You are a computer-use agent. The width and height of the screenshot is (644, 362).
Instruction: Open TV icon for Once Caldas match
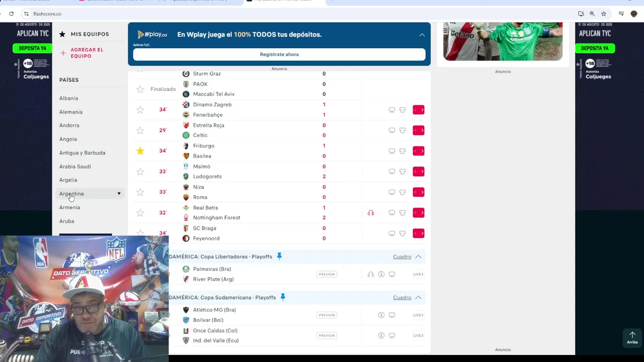(x=392, y=335)
